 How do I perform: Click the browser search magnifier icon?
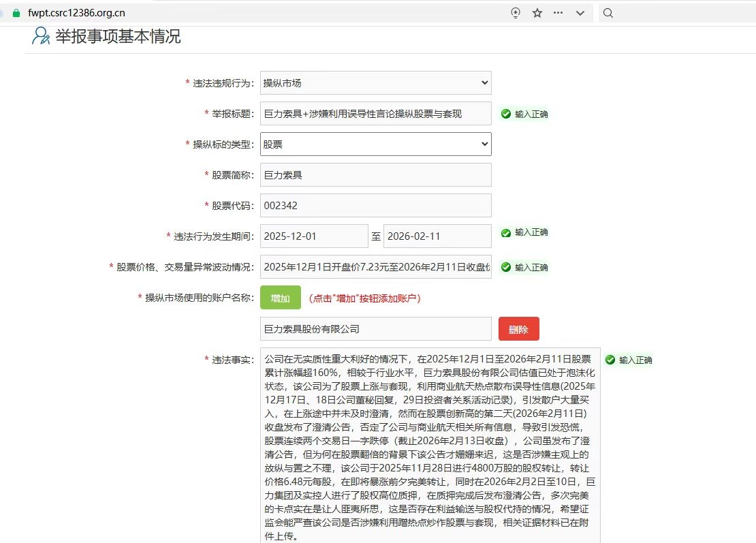[x=608, y=13]
